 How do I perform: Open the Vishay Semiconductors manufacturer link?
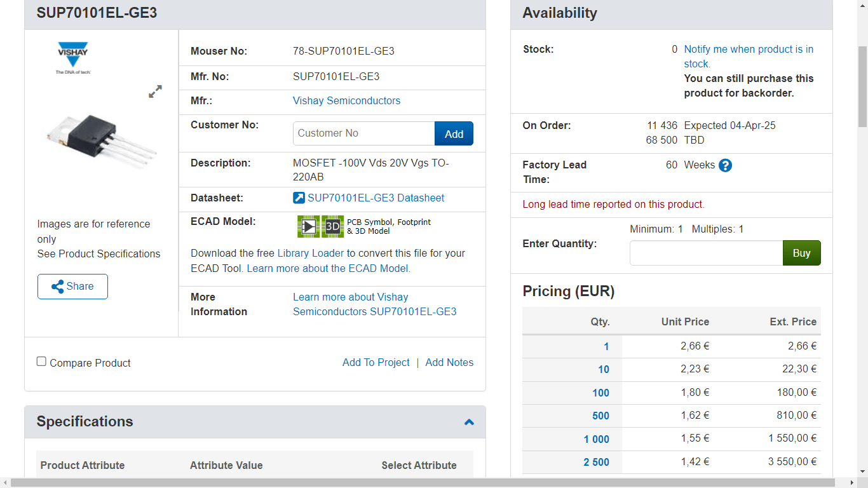click(346, 100)
